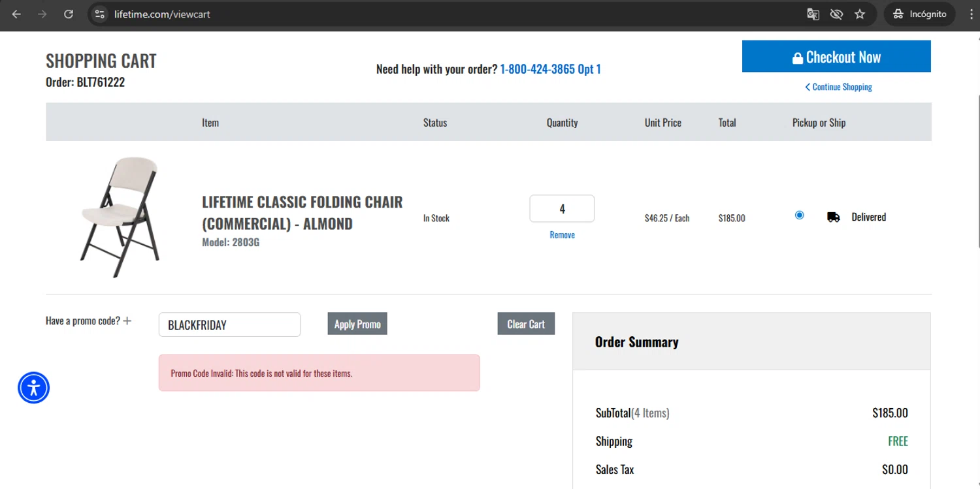Viewport: 980px width, 489px height.
Task: Open the Incógnito profile indicator
Action: [920, 14]
